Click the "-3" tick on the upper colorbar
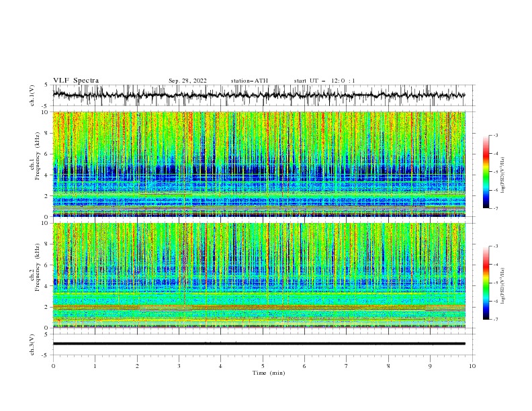 click(495, 135)
